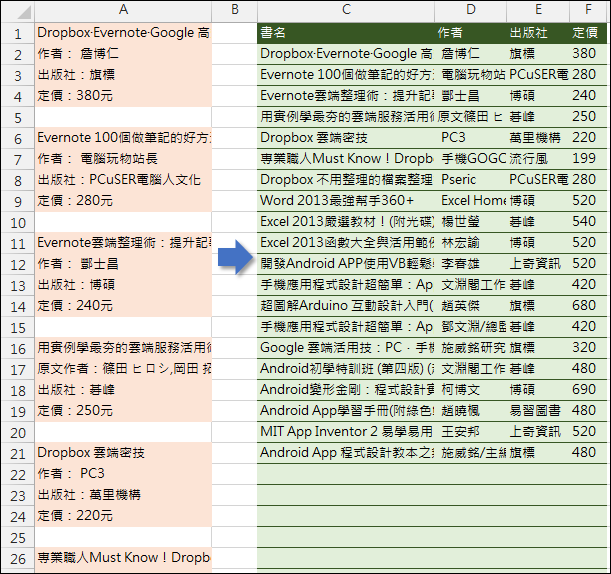Click price cell 380 in table
Viewport: 611px width, 574px height.
[588, 53]
